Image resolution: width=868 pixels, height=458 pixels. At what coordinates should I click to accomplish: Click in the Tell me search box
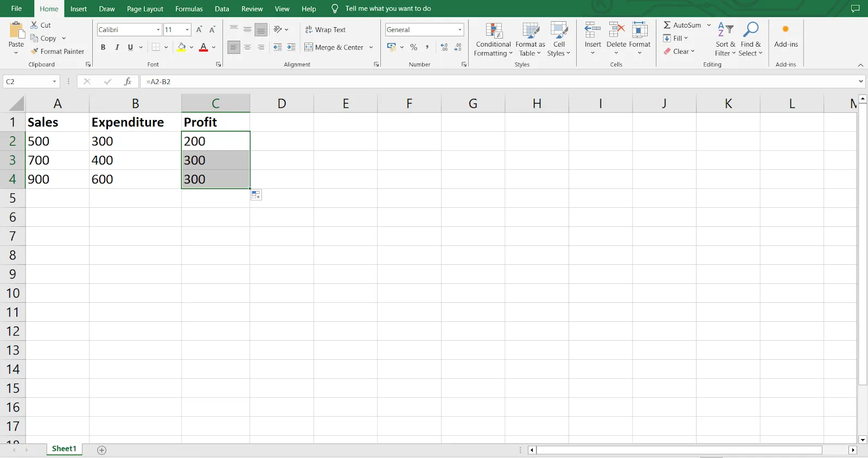pyautogui.click(x=388, y=9)
